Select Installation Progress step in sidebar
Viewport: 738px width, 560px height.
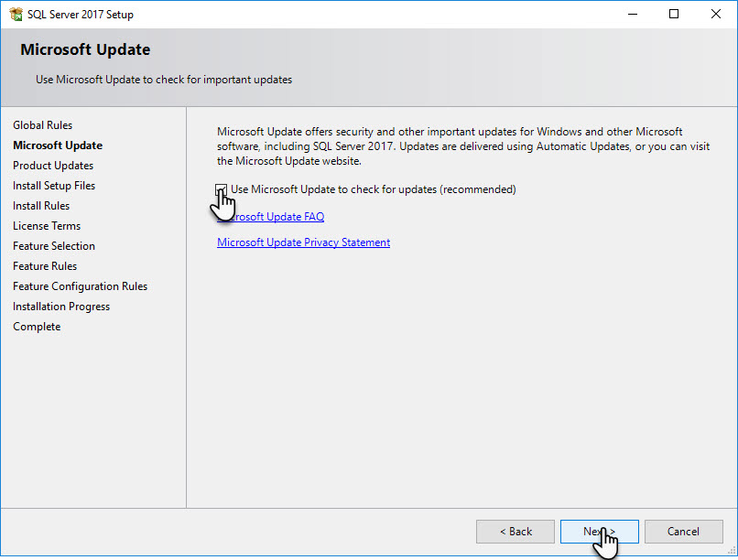(61, 307)
